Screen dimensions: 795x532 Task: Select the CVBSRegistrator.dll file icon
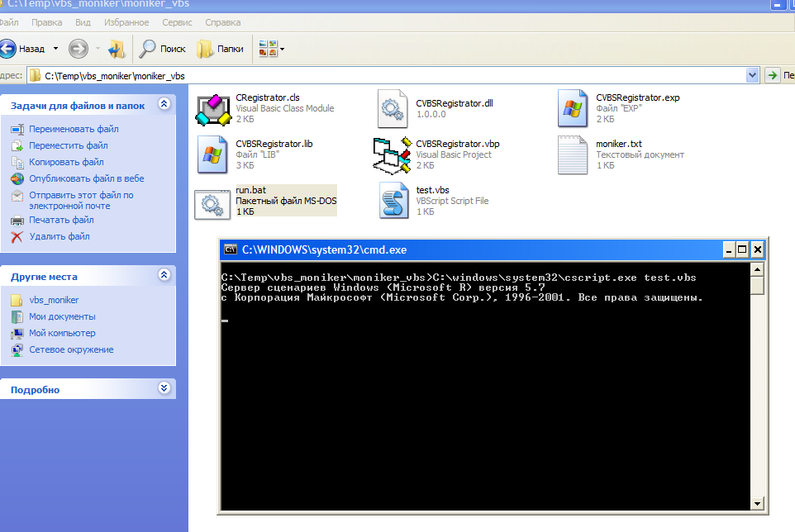(x=393, y=108)
